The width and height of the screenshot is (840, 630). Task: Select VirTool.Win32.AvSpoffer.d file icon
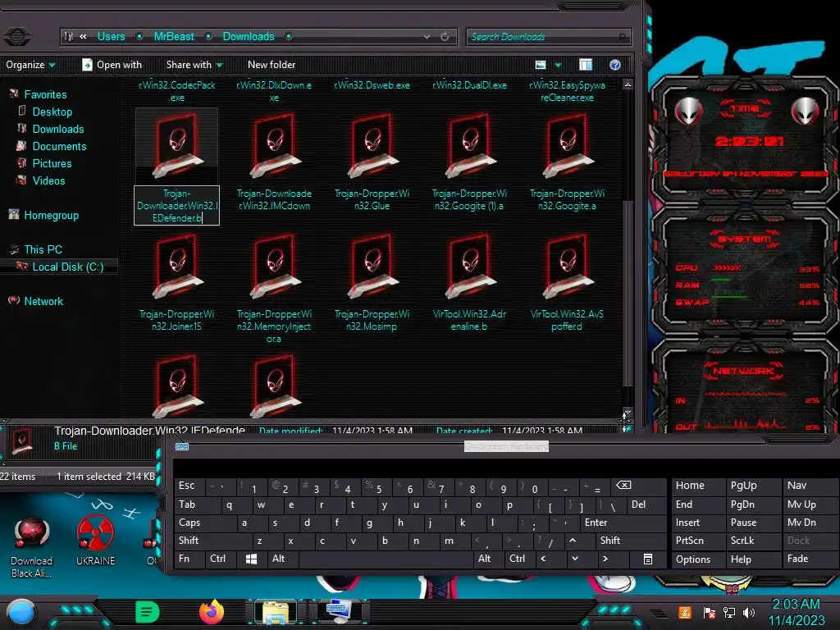click(567, 267)
